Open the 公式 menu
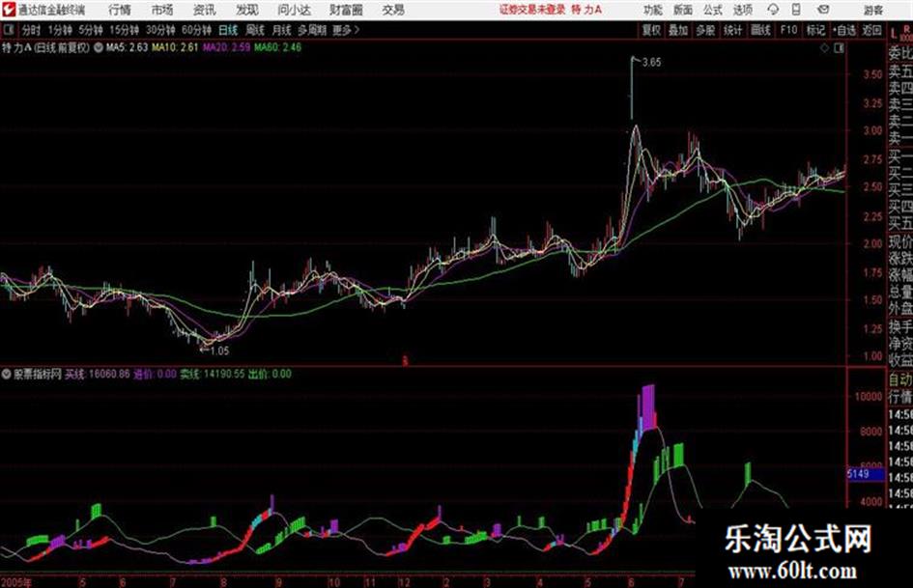The height and width of the screenshot is (588, 913). coord(713,10)
